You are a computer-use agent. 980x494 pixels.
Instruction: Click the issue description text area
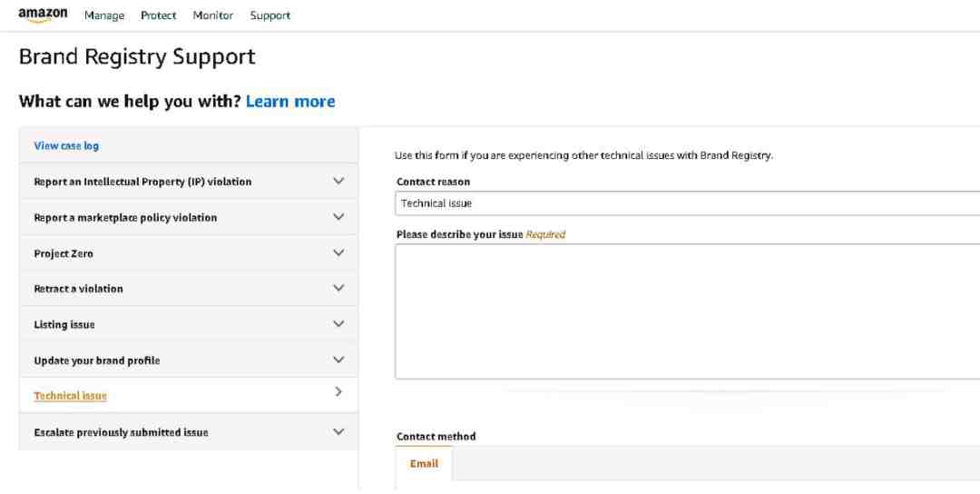coord(688,311)
